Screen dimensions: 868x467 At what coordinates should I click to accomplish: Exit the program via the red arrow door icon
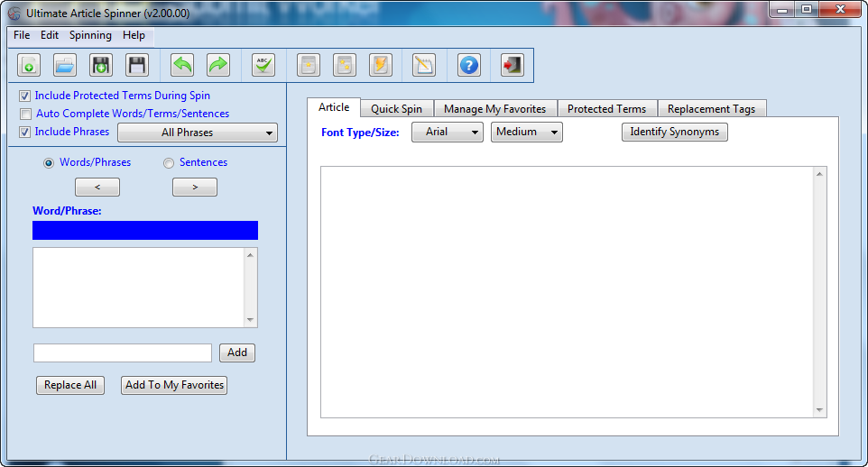click(512, 65)
